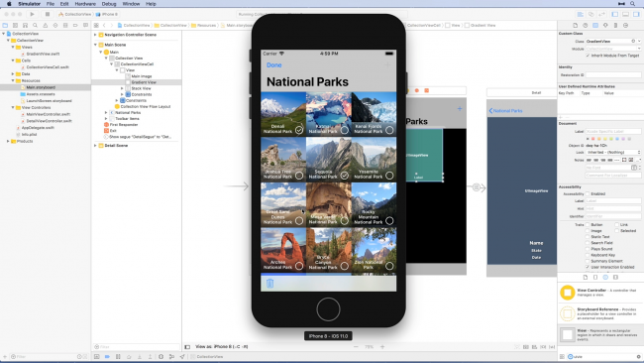
Task: Expand Navigation Controller Scene in outline
Action: [x=95, y=35]
